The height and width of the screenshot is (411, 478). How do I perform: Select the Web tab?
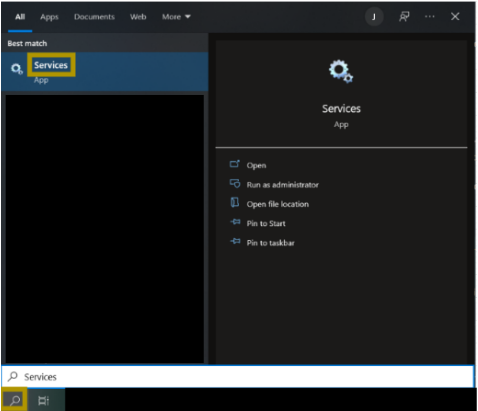(138, 17)
